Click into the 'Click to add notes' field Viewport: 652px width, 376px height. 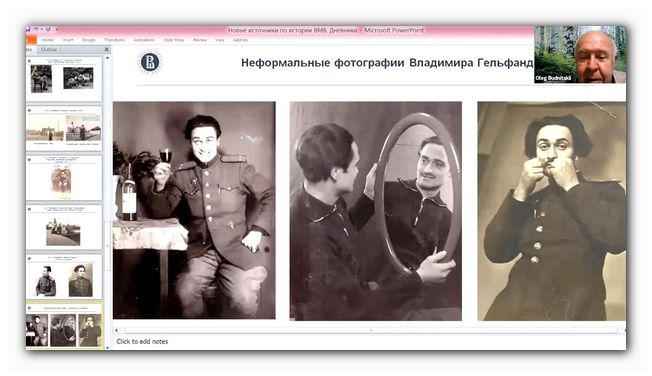tap(369, 341)
